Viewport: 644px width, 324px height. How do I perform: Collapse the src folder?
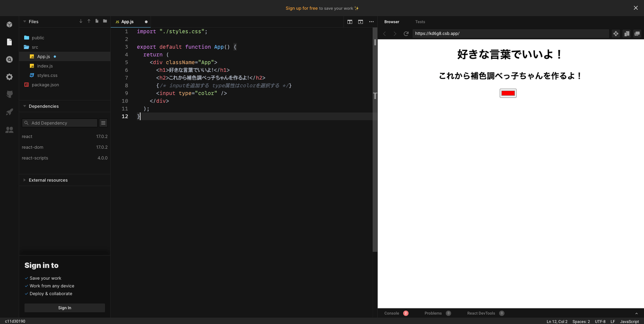(x=65, y=47)
